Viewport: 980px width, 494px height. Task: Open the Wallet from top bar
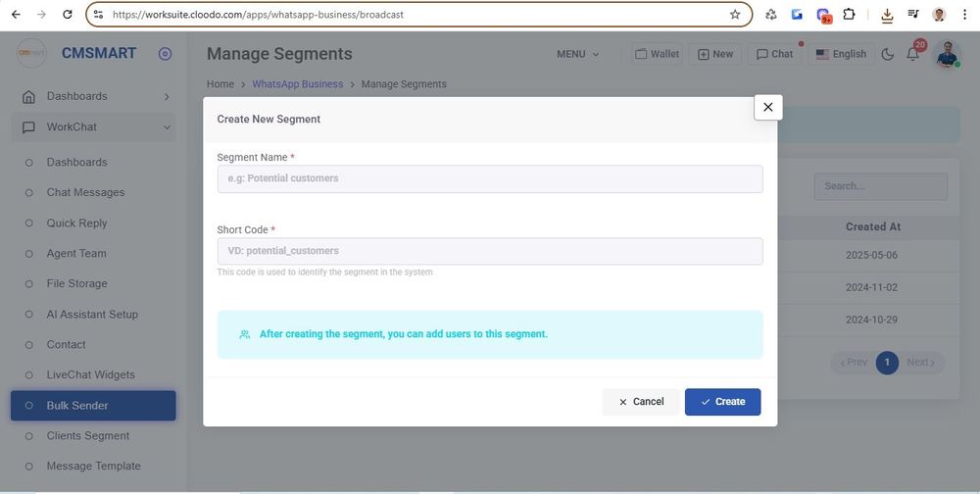(657, 55)
